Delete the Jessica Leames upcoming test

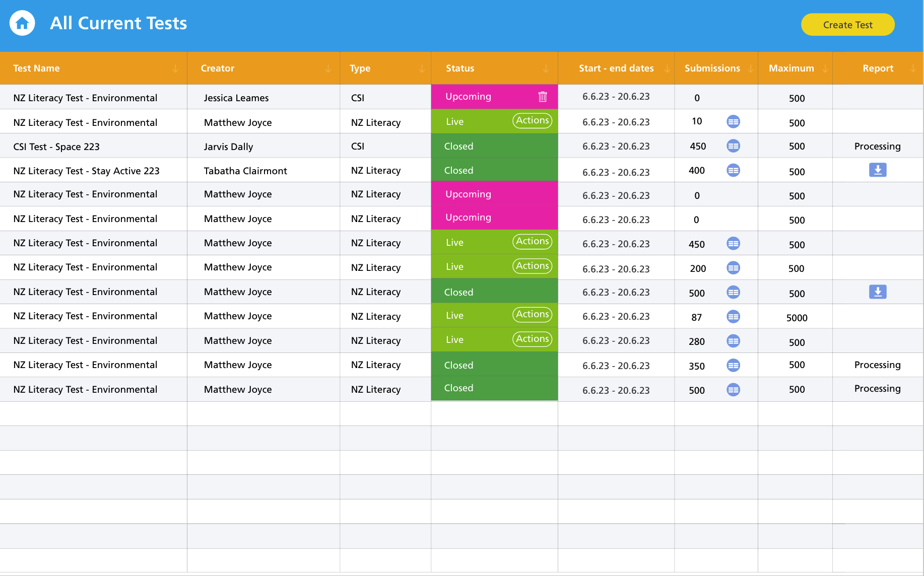(x=542, y=97)
